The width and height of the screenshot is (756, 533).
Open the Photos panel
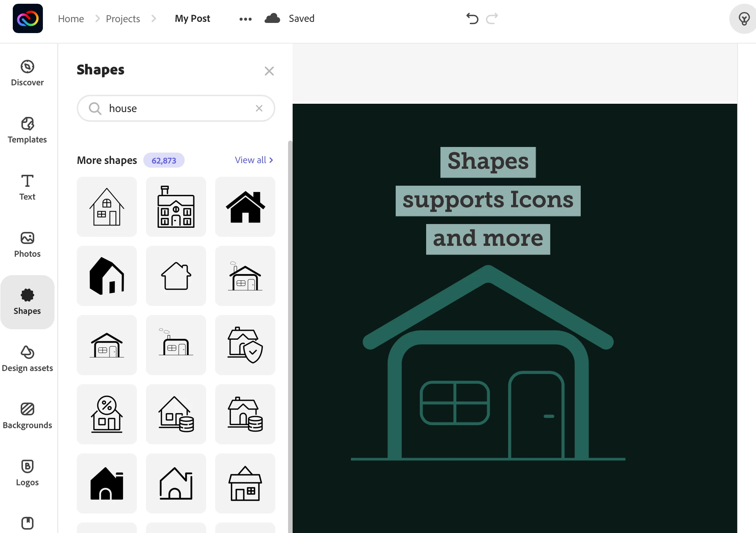pyautogui.click(x=27, y=245)
